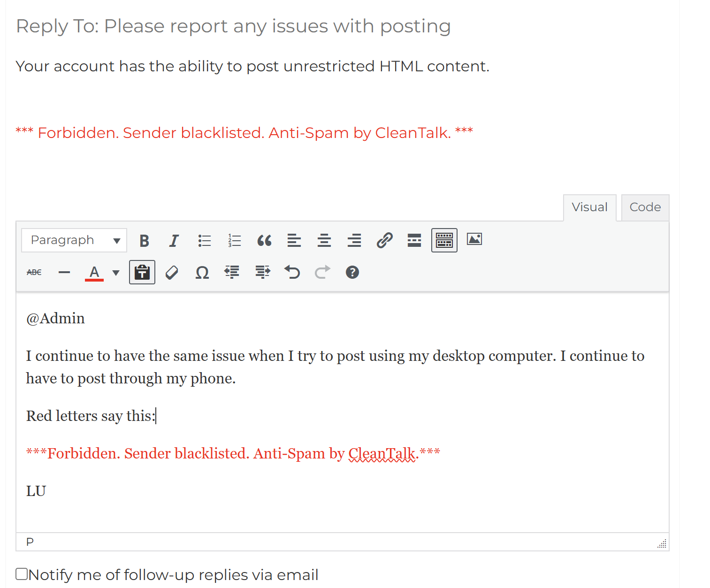Open the Paragraph format dropdown
Screen dimensions: 710x588
(x=74, y=241)
